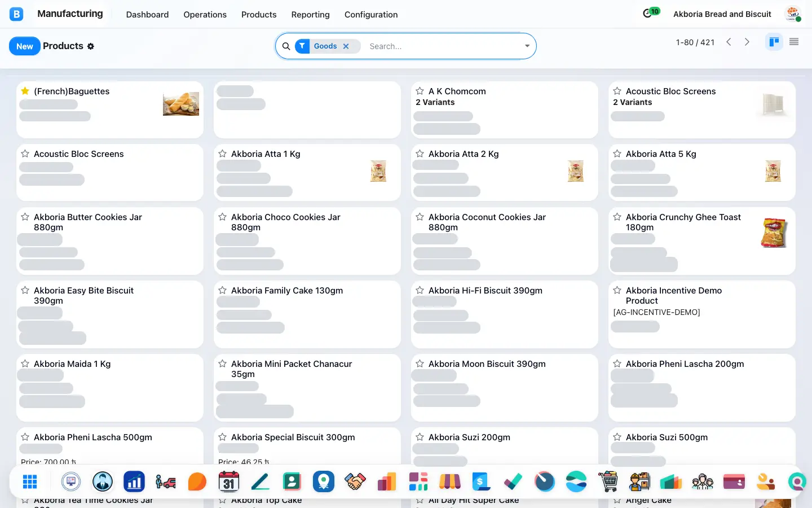Open the Operations menu

tap(205, 15)
